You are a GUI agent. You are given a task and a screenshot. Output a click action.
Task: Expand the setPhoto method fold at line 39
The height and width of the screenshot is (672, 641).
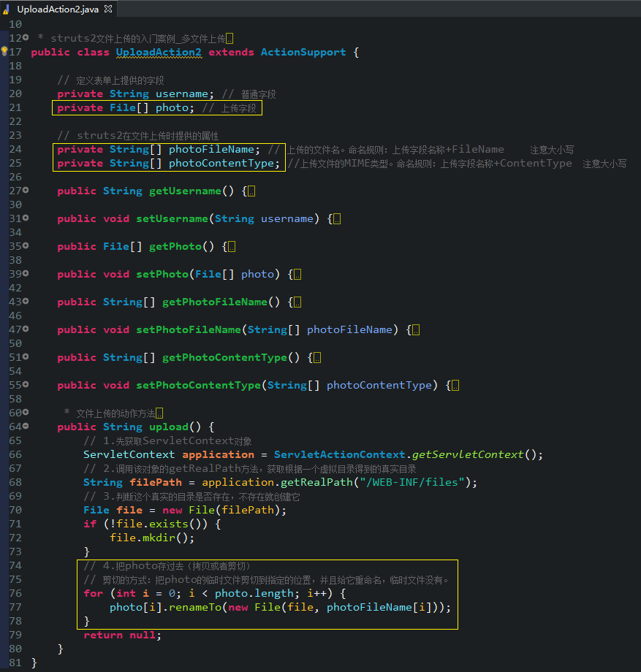click(26, 273)
